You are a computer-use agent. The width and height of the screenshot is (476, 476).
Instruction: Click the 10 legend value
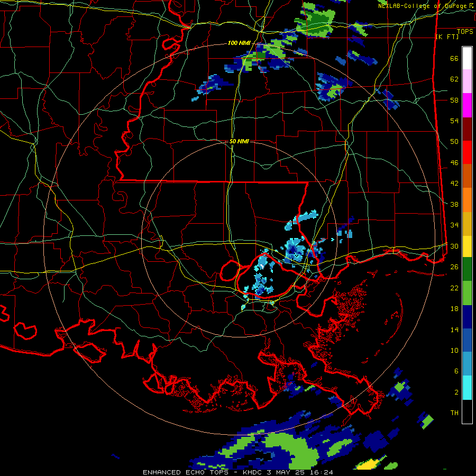pos(454,351)
